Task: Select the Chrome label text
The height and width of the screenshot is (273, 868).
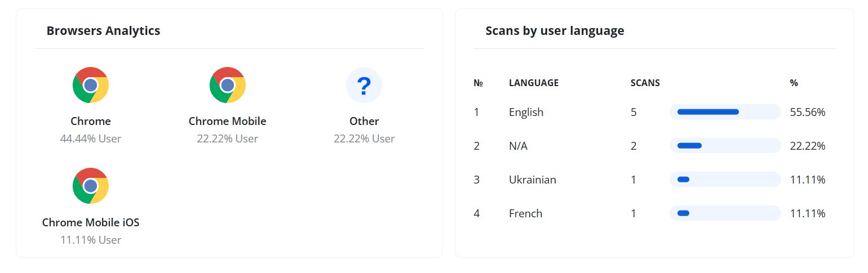Action: click(x=91, y=121)
